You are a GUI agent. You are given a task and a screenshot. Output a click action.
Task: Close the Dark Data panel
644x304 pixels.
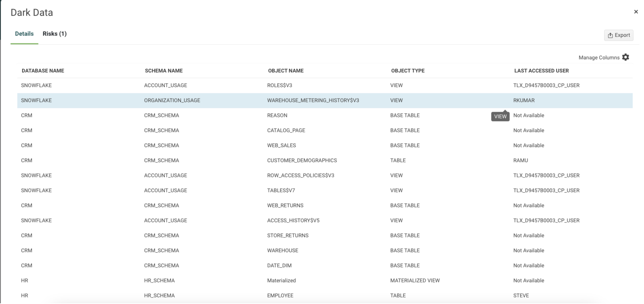[636, 12]
